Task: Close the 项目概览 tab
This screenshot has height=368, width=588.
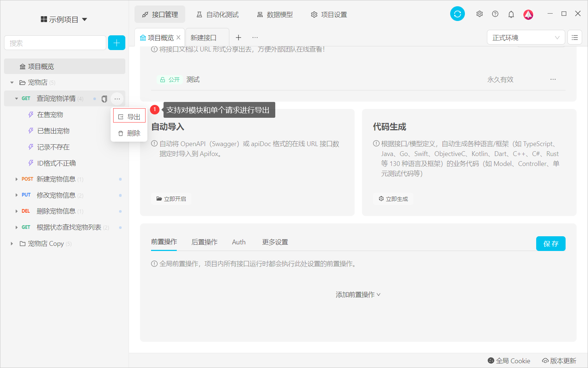Action: pos(178,38)
